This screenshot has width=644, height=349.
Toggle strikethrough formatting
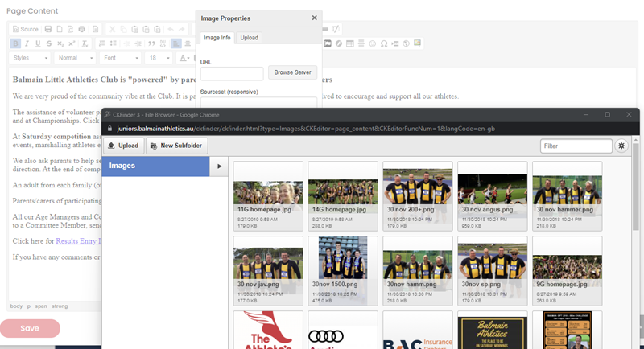tap(49, 43)
